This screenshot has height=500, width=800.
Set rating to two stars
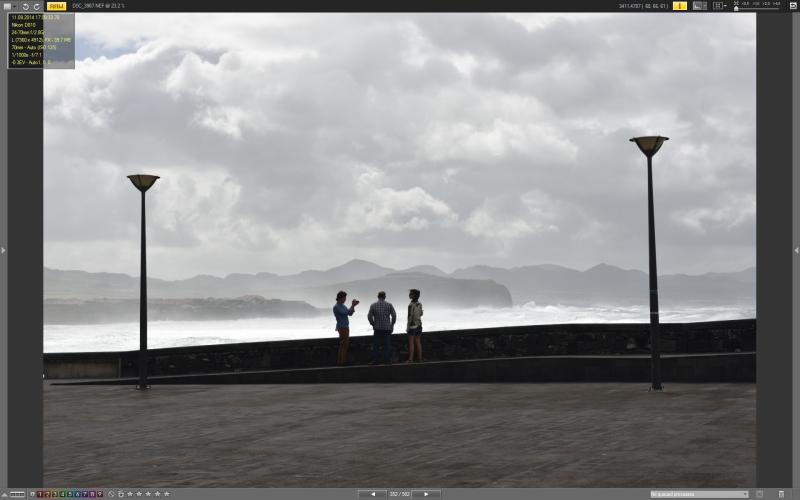[x=139, y=494]
